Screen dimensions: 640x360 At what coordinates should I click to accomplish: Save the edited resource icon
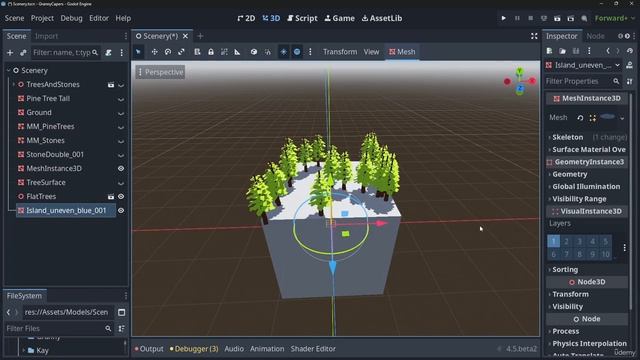pos(576,51)
